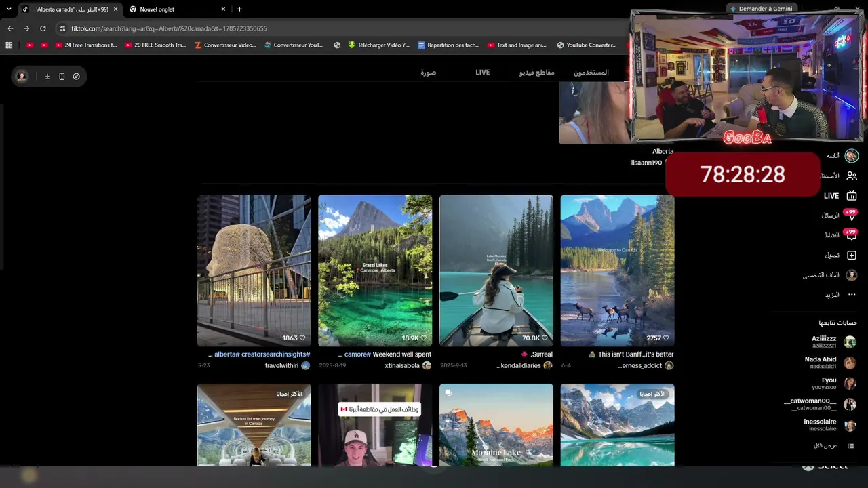Switch to the Nouvel onglet tab

click(178, 9)
